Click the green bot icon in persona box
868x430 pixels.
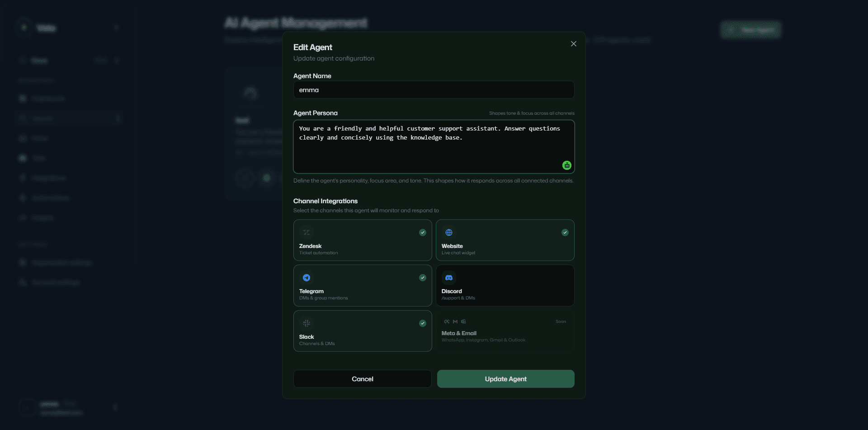point(567,165)
